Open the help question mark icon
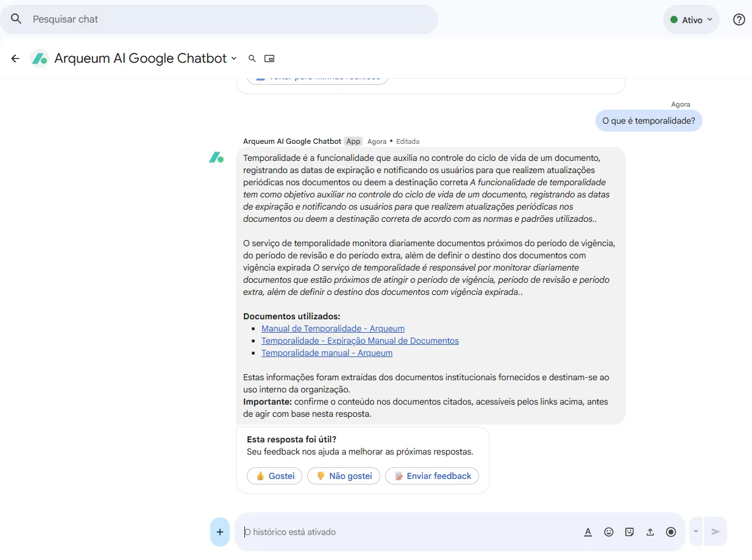 739,19
